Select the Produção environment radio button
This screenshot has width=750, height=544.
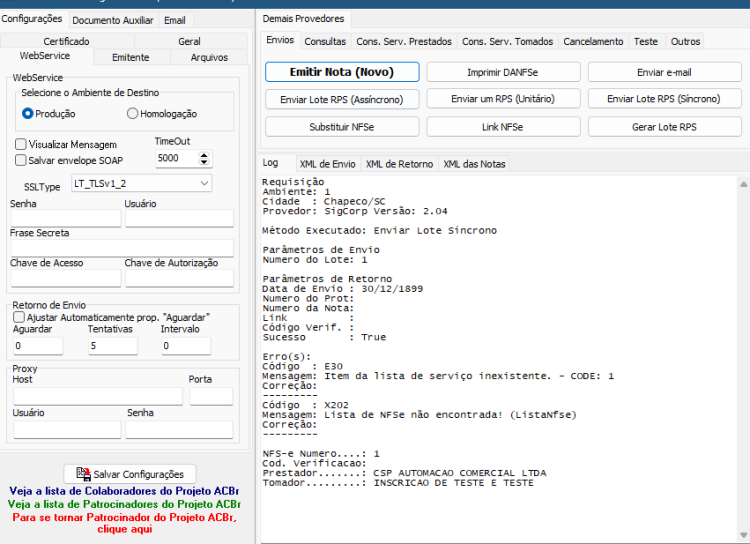[27, 113]
